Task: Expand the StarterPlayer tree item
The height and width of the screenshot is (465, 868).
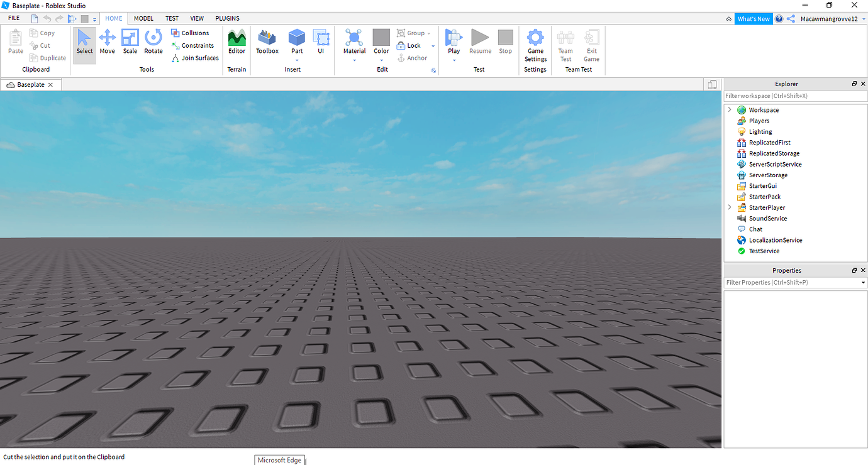Action: [730, 207]
